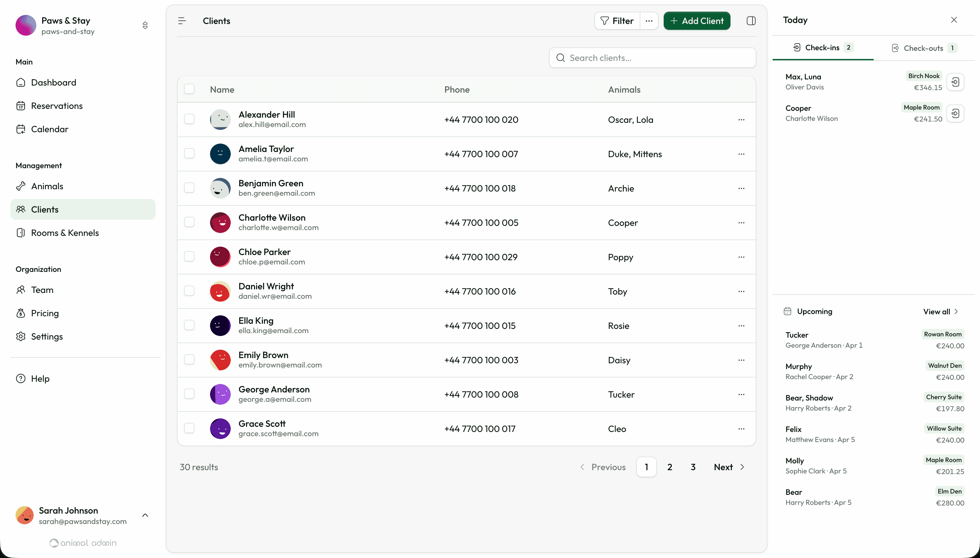The width and height of the screenshot is (980, 558).
Task: Open the Filter dropdown
Action: click(x=617, y=21)
